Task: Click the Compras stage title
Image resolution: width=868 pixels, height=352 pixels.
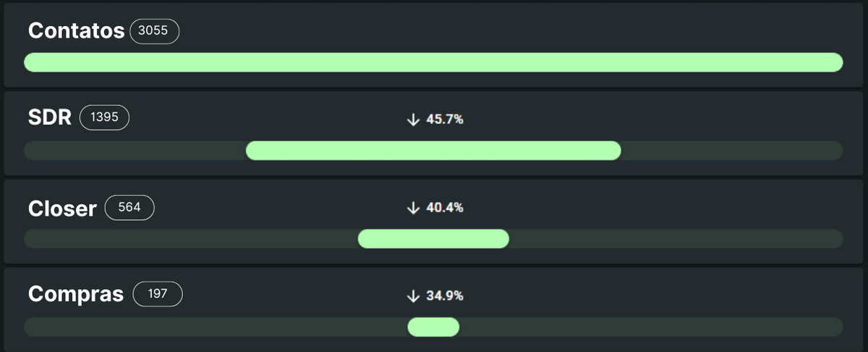Action: pos(76,295)
